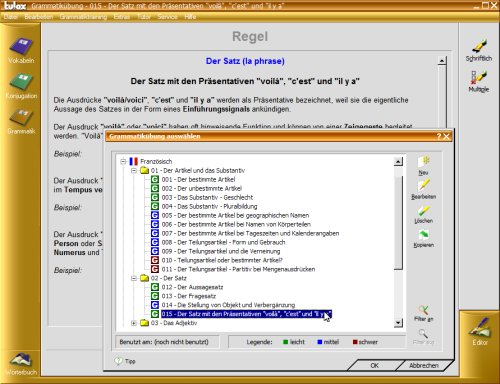
Task: Click the Tipp speech bubble icon
Action: click(x=118, y=361)
